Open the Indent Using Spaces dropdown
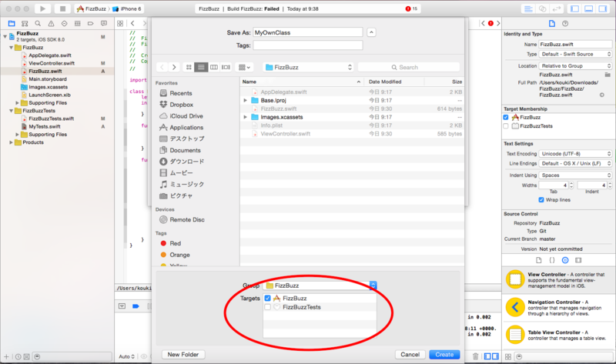 (575, 175)
